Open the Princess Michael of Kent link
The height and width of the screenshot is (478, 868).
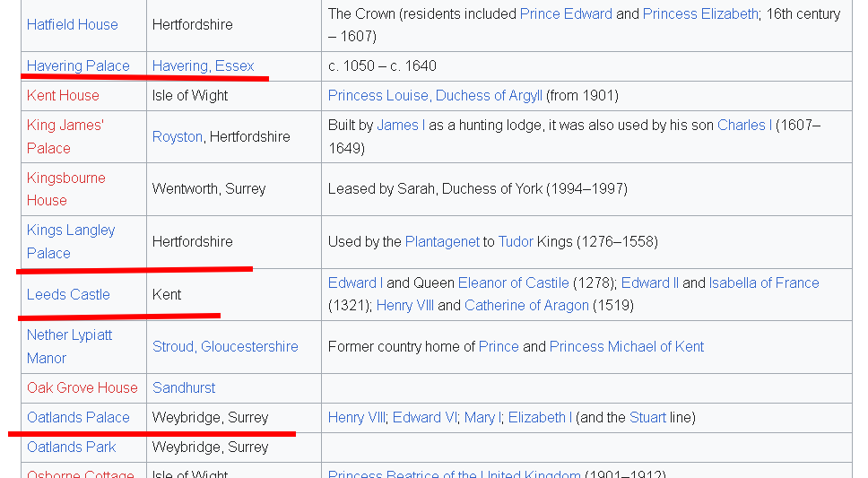click(627, 347)
